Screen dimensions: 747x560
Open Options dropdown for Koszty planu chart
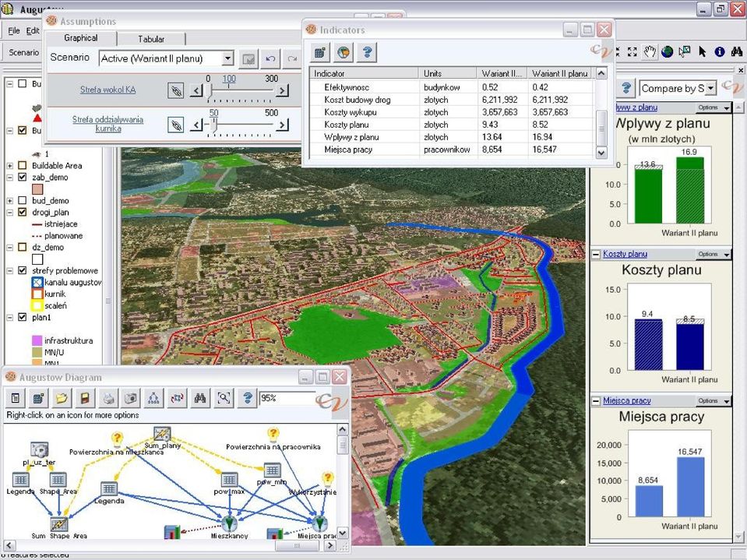point(714,254)
